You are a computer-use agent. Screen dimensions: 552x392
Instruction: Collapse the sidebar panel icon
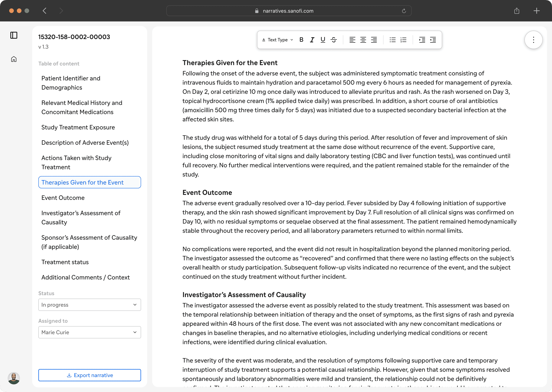14,35
